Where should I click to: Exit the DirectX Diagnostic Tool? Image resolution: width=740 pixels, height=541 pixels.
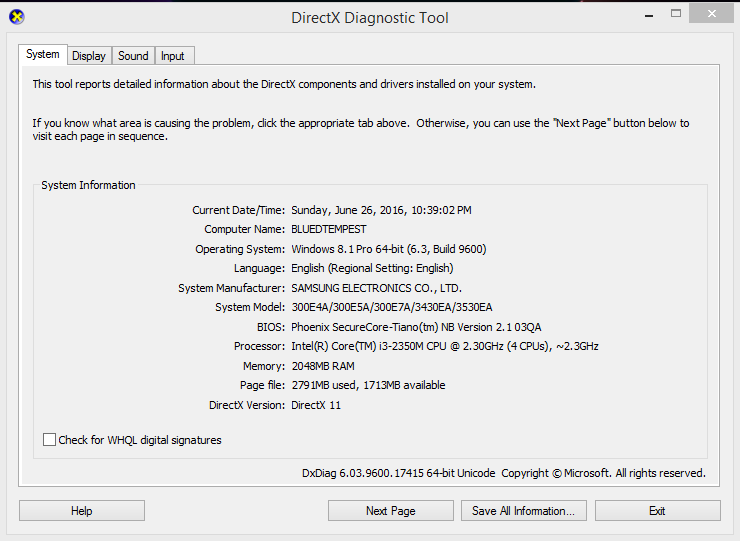[657, 511]
